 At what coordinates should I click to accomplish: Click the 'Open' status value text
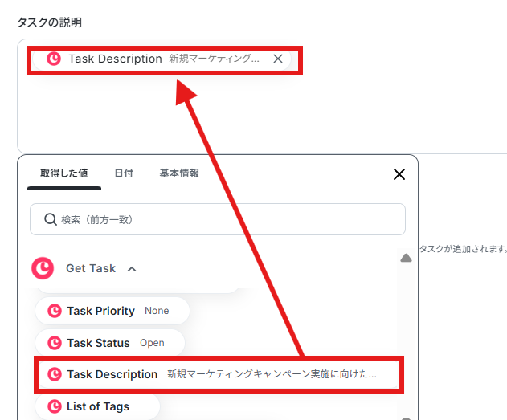pyautogui.click(x=152, y=343)
